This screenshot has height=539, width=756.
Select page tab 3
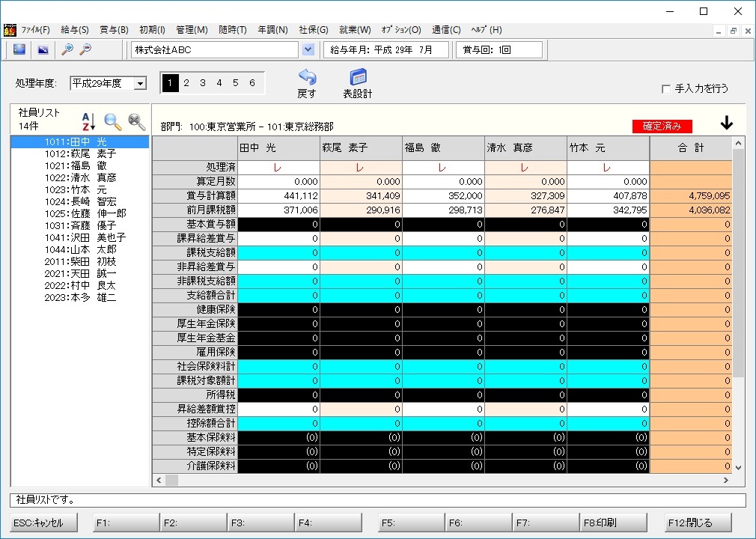[x=203, y=83]
